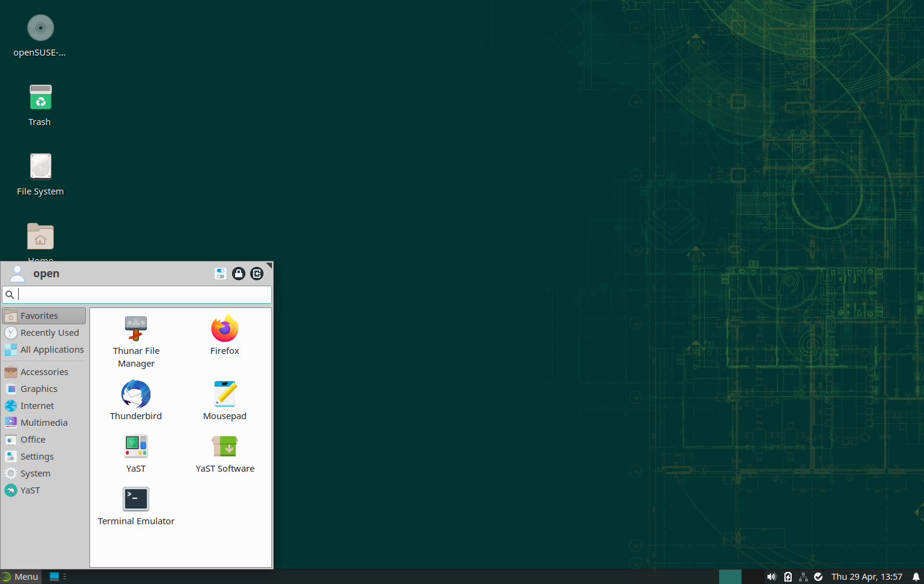The image size is (924, 584).
Task: Click the menu search field
Action: (143, 295)
